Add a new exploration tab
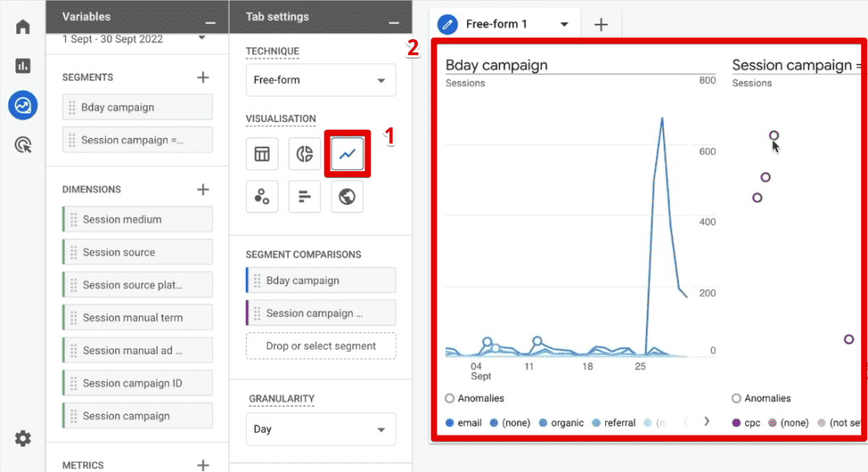868x472 pixels. (x=601, y=25)
